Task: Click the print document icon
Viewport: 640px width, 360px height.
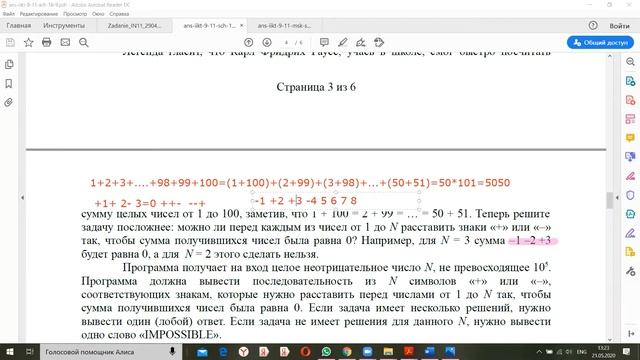Action: pos(47,42)
